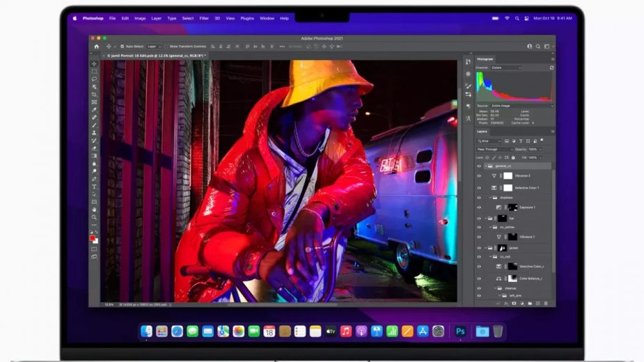
Task: Click the layer effects fx icon
Action: [506, 304]
